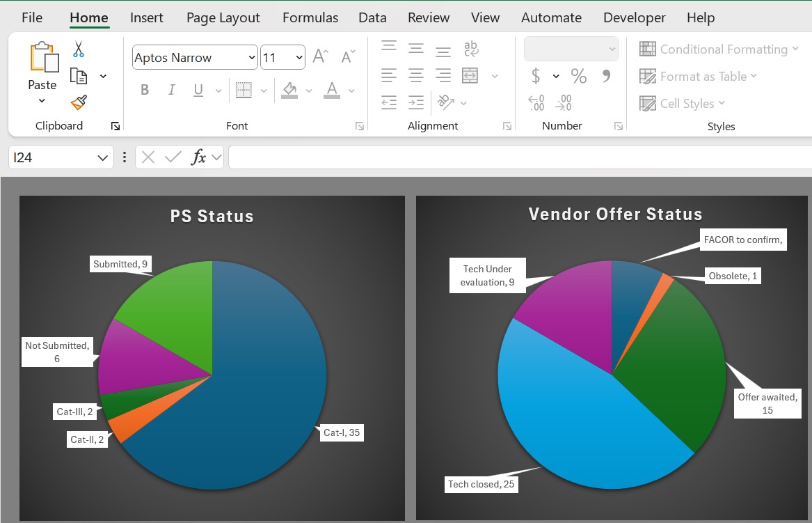Click the Fill Color paint bucket swatch
The image size is (812, 523).
(x=289, y=90)
